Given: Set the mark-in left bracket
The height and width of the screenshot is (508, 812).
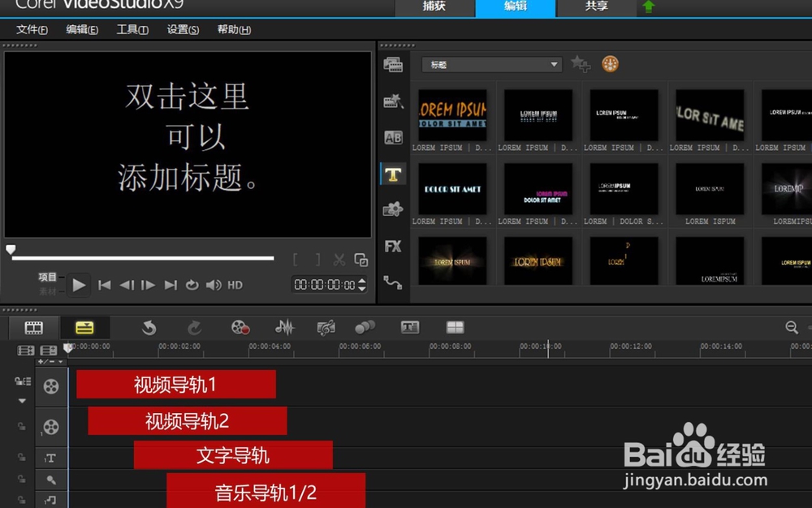Looking at the screenshot, I should [296, 260].
